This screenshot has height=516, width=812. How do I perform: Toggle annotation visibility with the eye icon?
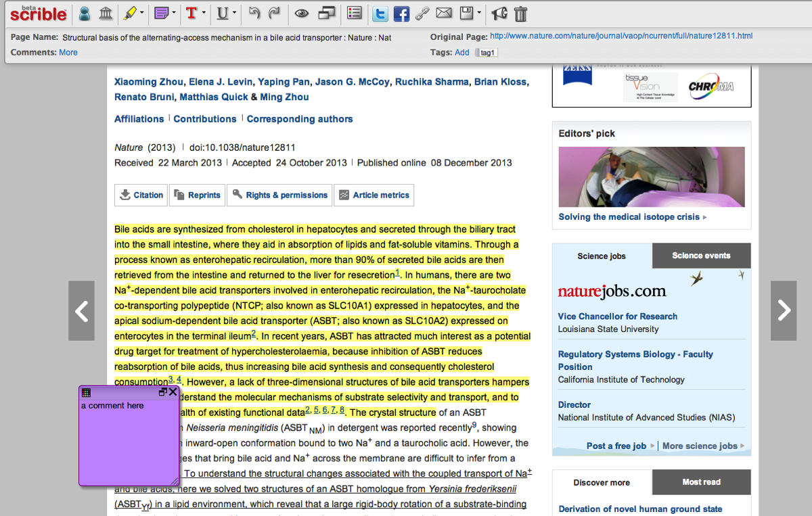tap(302, 13)
